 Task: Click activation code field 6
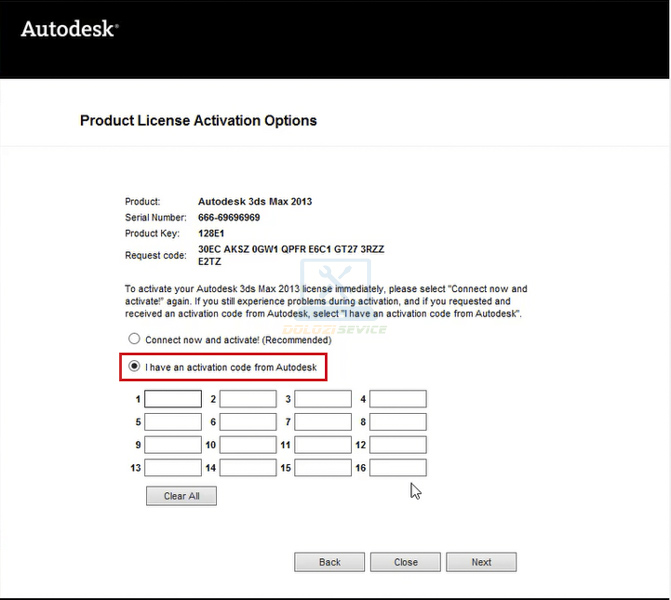248,422
